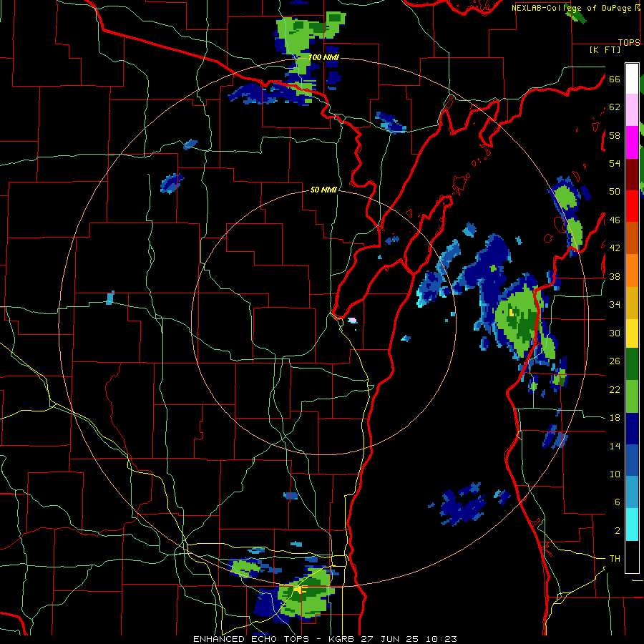Click the 14 legend value

click(615, 446)
